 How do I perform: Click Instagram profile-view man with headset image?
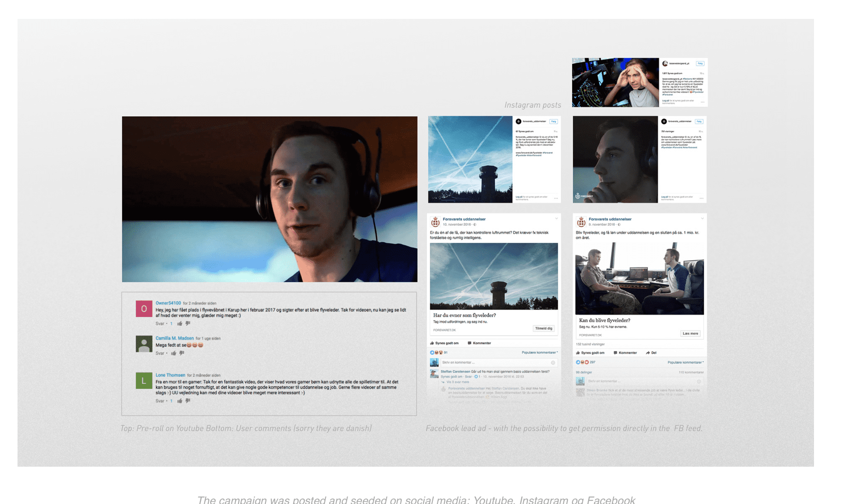point(615,159)
